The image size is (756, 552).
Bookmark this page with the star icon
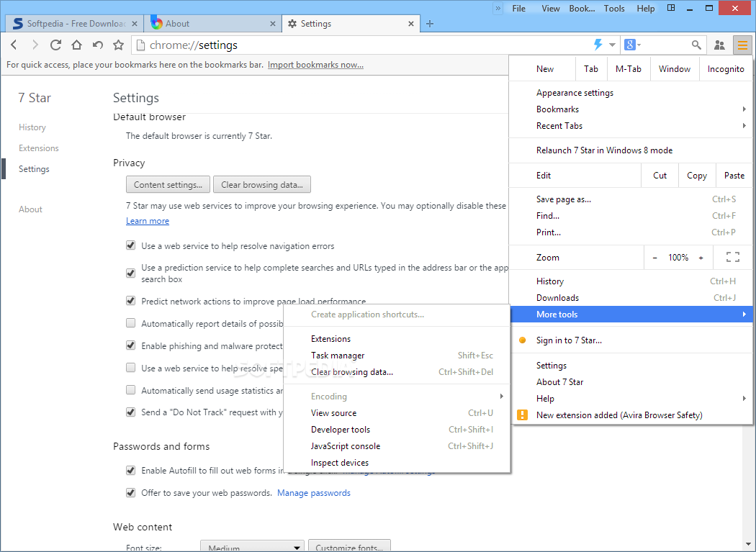pyautogui.click(x=118, y=45)
